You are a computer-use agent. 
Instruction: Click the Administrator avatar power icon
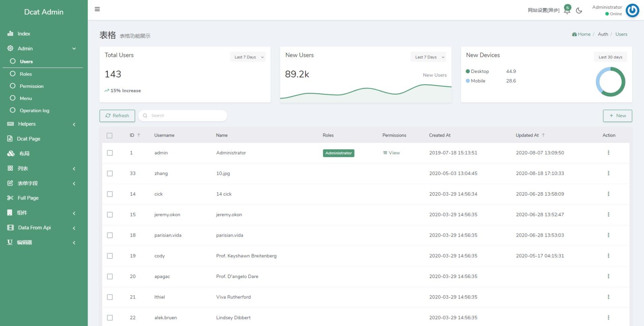click(632, 10)
